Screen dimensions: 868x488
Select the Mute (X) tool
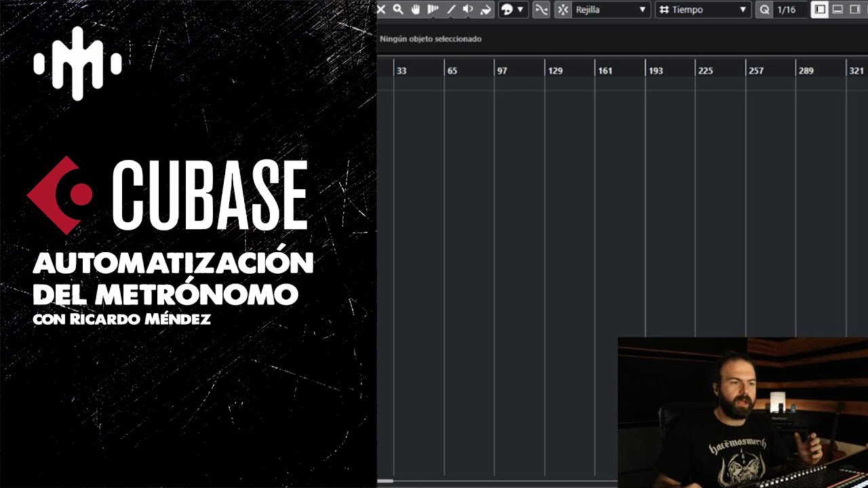381,9
